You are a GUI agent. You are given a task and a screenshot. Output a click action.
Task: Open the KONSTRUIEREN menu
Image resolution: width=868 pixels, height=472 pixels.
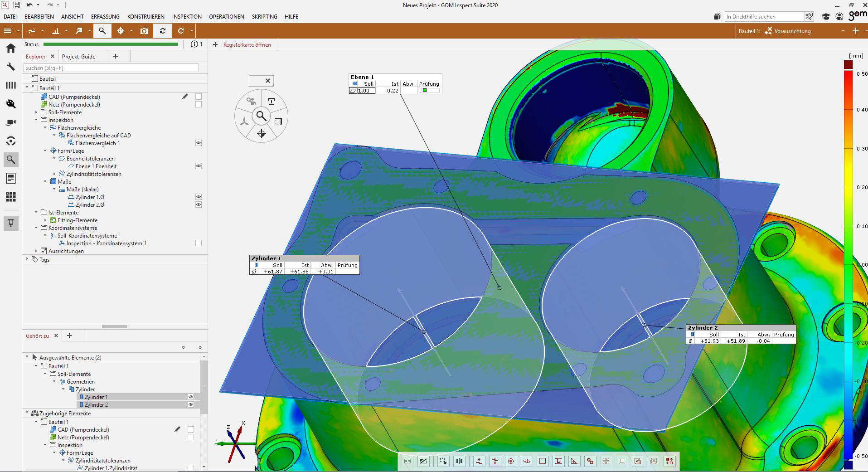coord(146,17)
